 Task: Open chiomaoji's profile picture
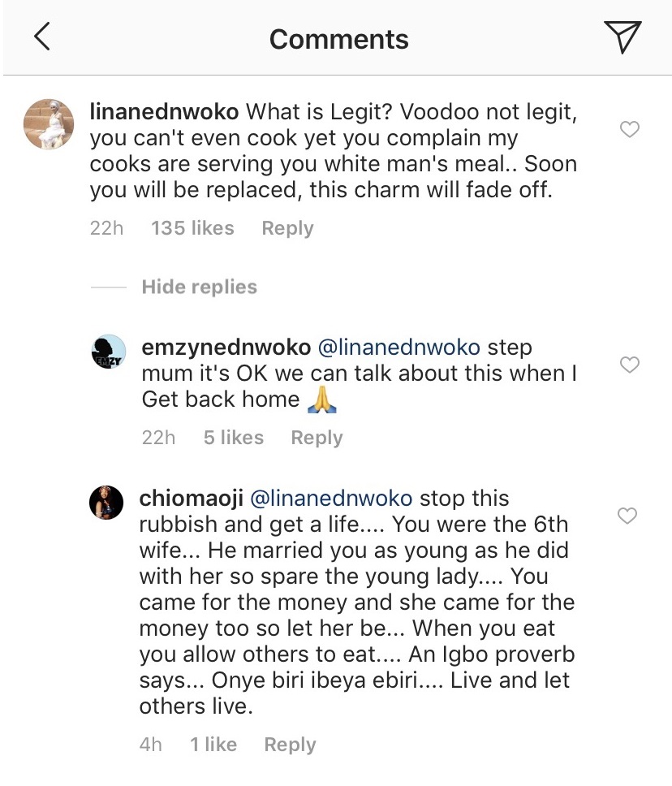tap(106, 503)
